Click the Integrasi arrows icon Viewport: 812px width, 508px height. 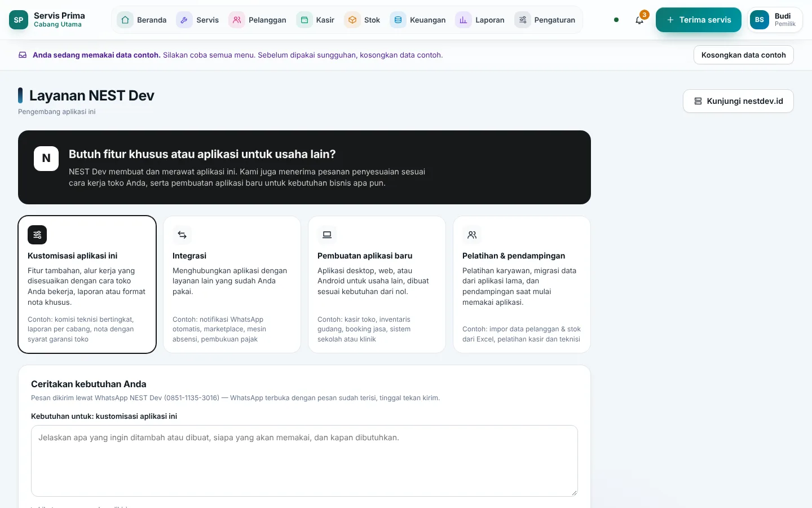click(x=182, y=235)
